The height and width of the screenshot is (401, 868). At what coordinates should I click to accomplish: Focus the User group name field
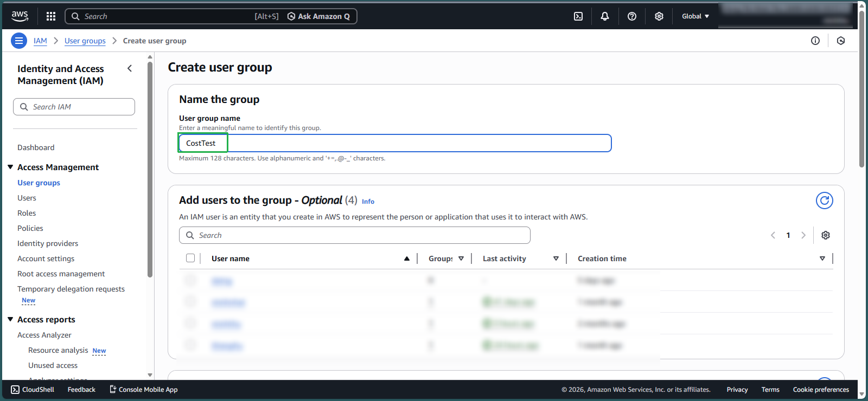395,143
